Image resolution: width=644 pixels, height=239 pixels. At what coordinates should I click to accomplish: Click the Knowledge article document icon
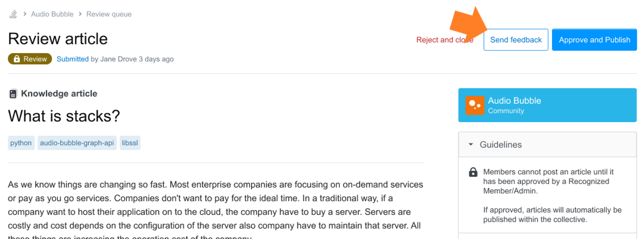coord(13,94)
